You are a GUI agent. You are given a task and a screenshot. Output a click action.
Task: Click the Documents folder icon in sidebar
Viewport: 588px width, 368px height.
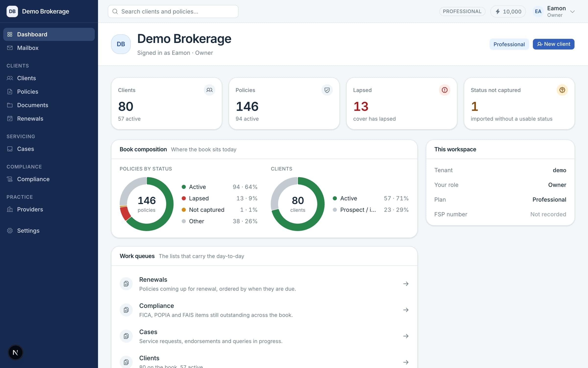10,105
